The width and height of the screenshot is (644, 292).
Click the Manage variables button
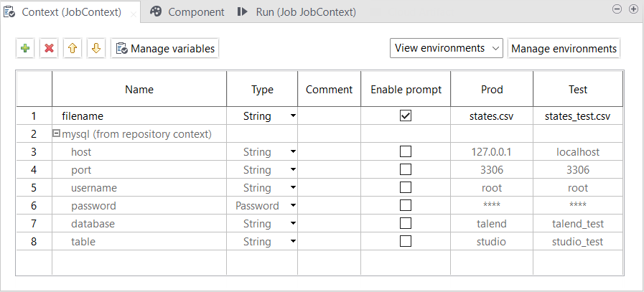164,49
